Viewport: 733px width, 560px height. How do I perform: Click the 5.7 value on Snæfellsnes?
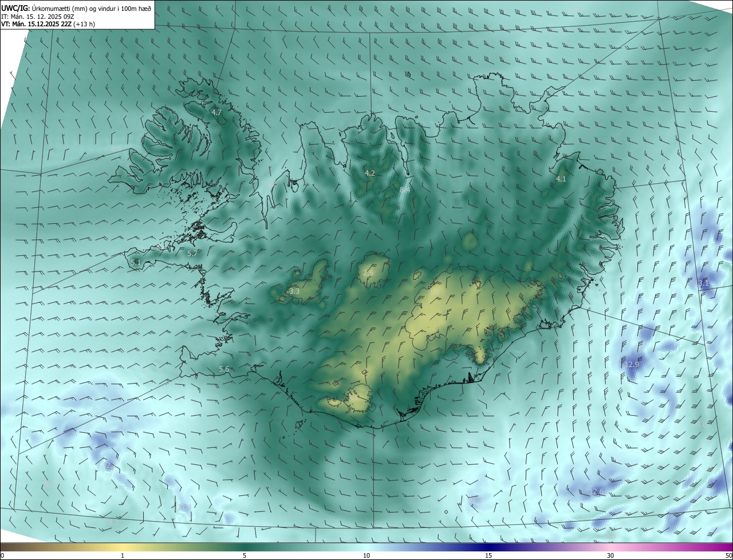coord(192,253)
